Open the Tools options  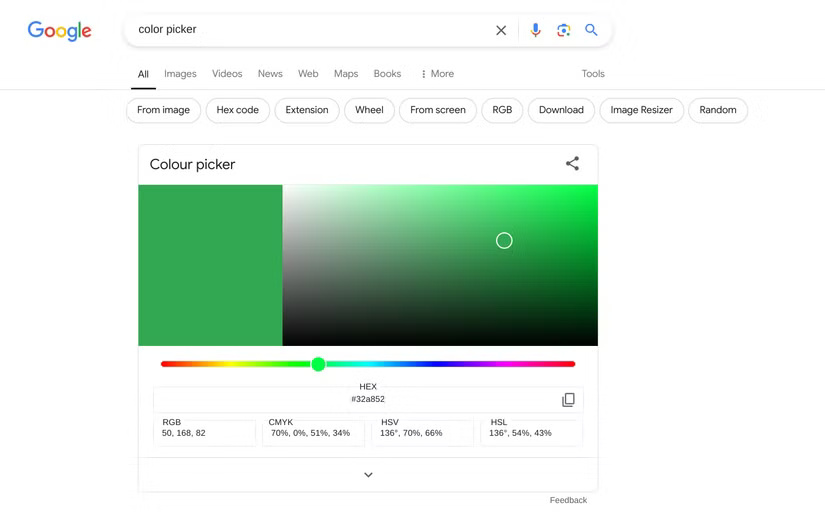pyautogui.click(x=593, y=74)
